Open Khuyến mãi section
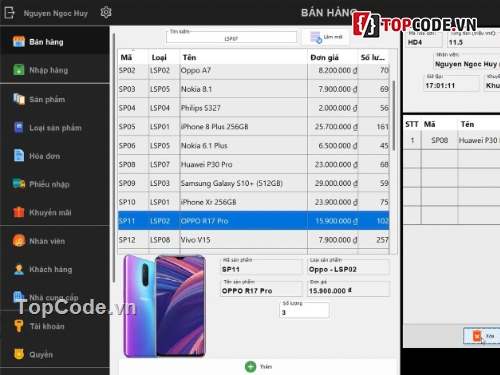500x375 pixels. click(55, 212)
